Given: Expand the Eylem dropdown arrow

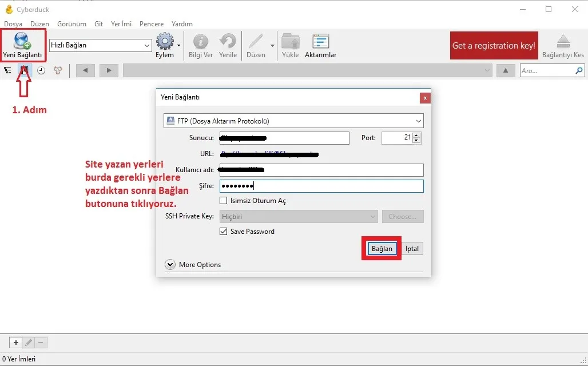Looking at the screenshot, I should (178, 45).
